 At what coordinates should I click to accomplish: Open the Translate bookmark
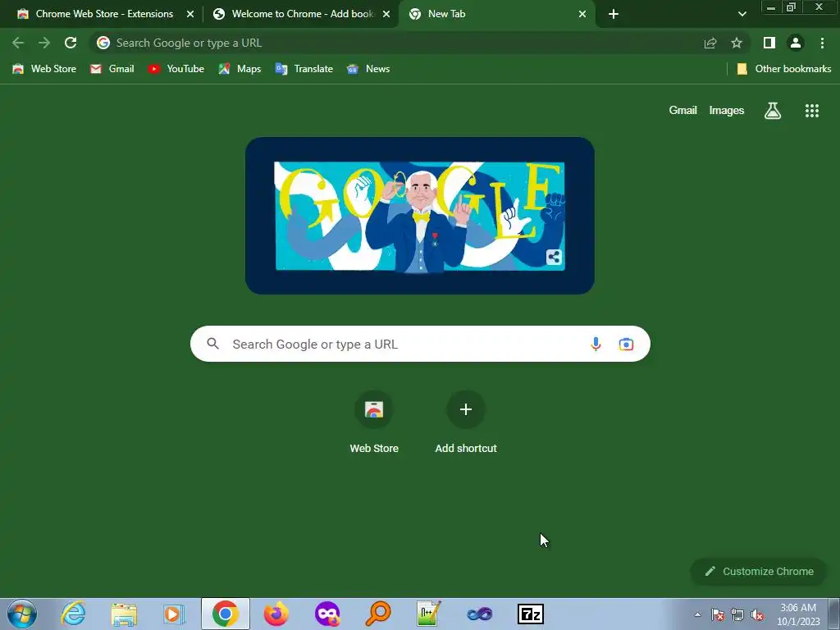click(304, 69)
